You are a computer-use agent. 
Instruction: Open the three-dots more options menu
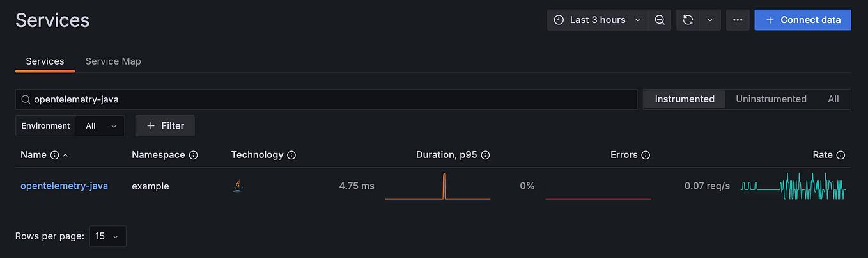[x=738, y=20]
